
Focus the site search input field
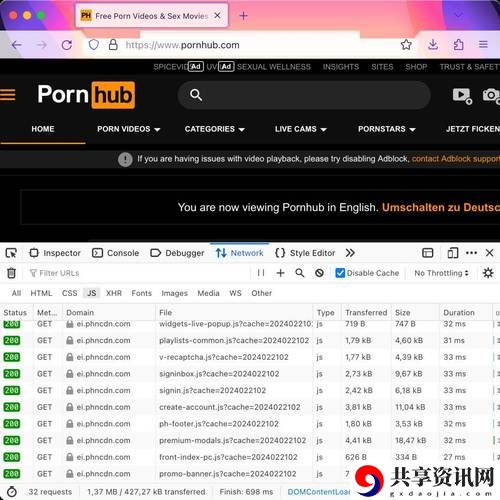click(x=304, y=95)
